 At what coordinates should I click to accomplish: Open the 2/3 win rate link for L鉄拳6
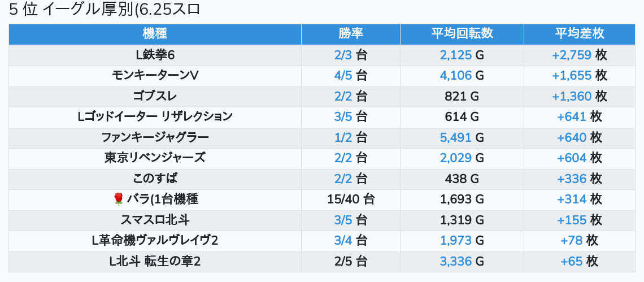pyautogui.click(x=343, y=55)
